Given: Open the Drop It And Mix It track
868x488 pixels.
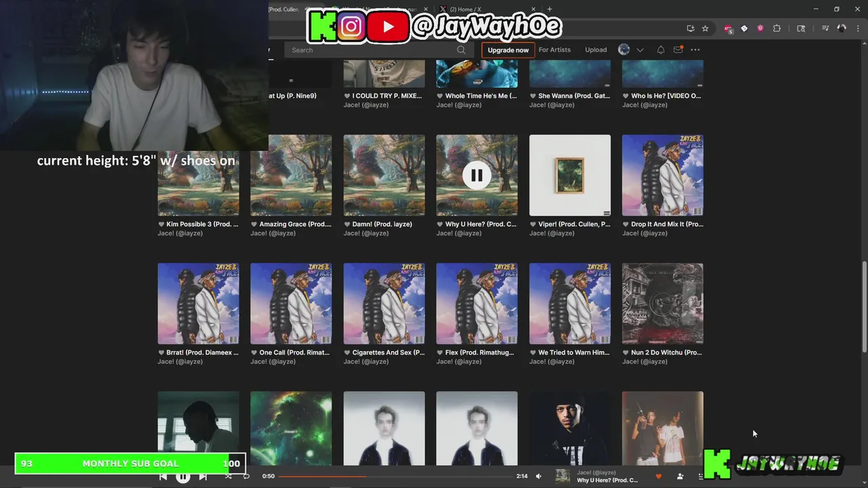Looking at the screenshot, I should (667, 224).
